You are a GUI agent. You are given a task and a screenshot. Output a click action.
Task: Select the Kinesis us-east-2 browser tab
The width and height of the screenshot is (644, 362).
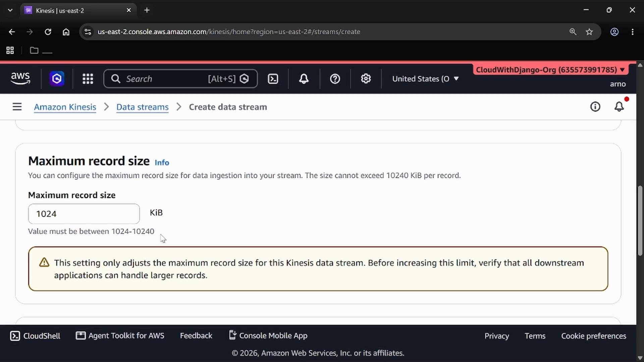click(78, 10)
